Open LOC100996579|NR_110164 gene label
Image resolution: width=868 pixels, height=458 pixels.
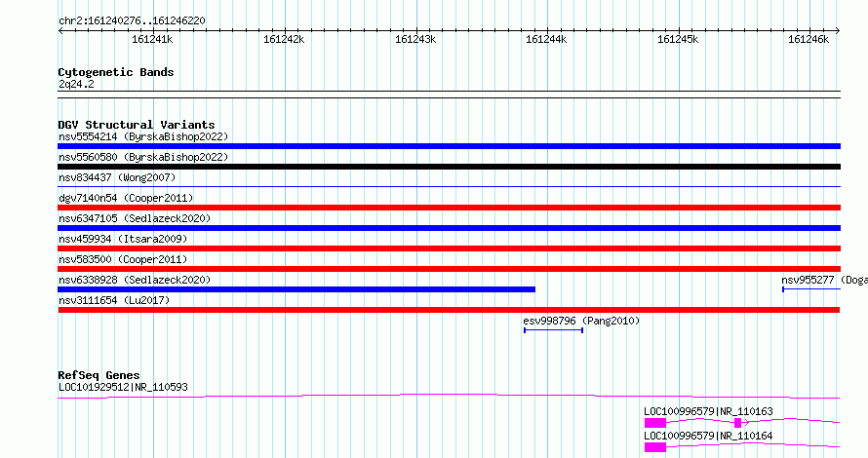[708, 436]
